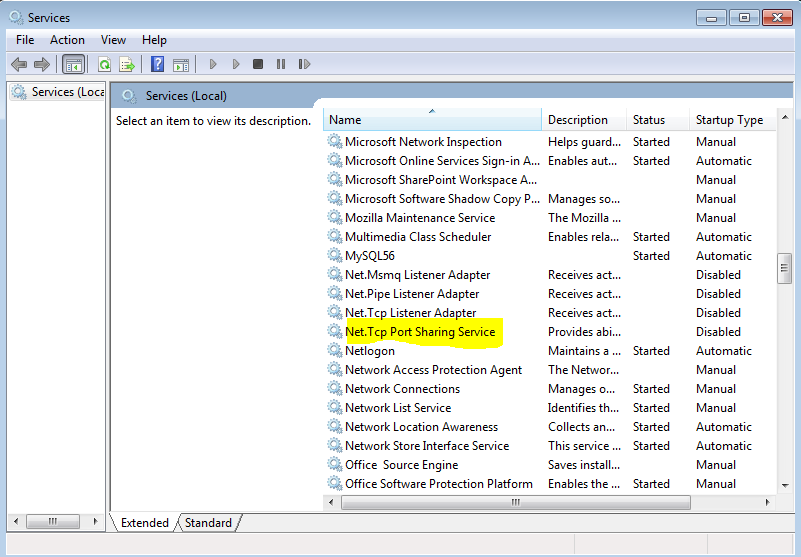Click the services list horizontal scrollbar thumb
The height and width of the screenshot is (557, 801).
pos(515,502)
